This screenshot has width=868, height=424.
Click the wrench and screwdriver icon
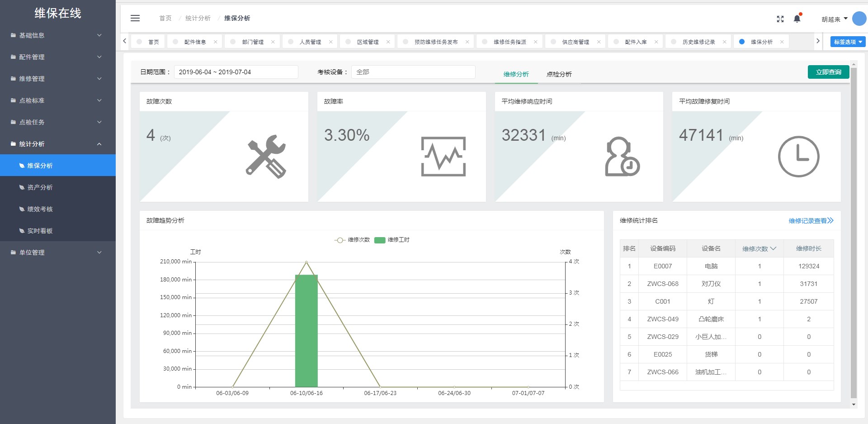pyautogui.click(x=266, y=157)
